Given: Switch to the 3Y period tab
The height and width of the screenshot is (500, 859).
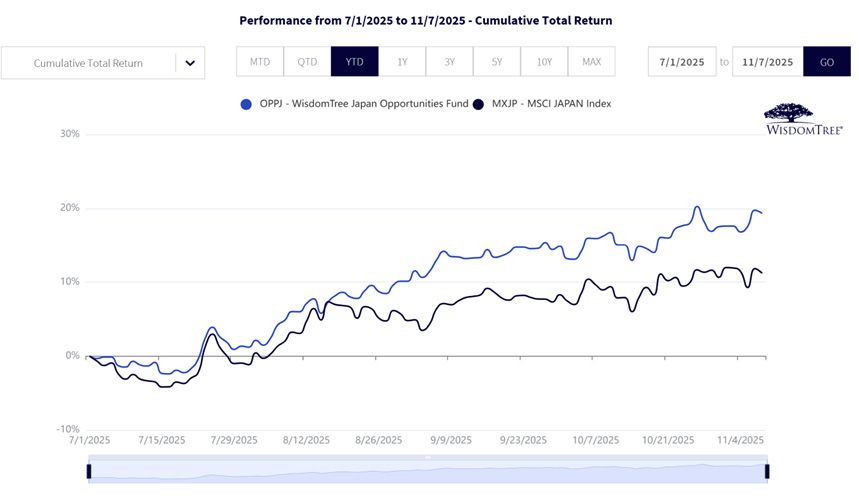Looking at the screenshot, I should tap(449, 61).
